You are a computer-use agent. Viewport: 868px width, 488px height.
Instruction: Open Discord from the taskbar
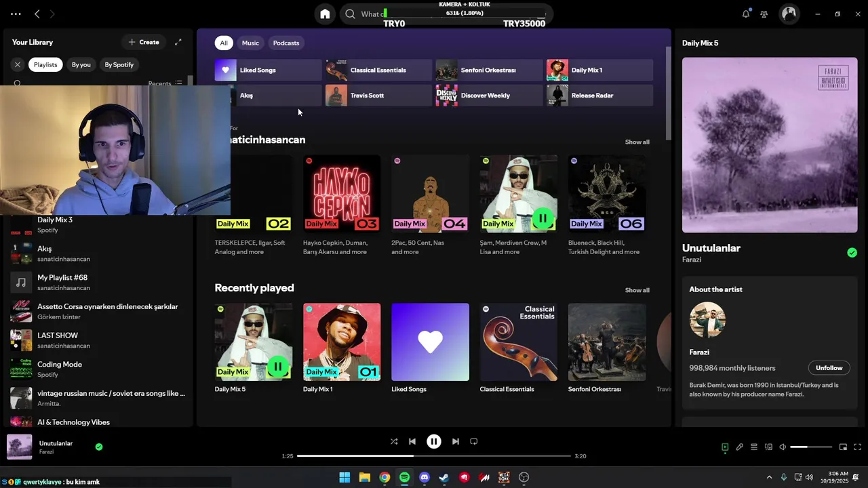425,477
